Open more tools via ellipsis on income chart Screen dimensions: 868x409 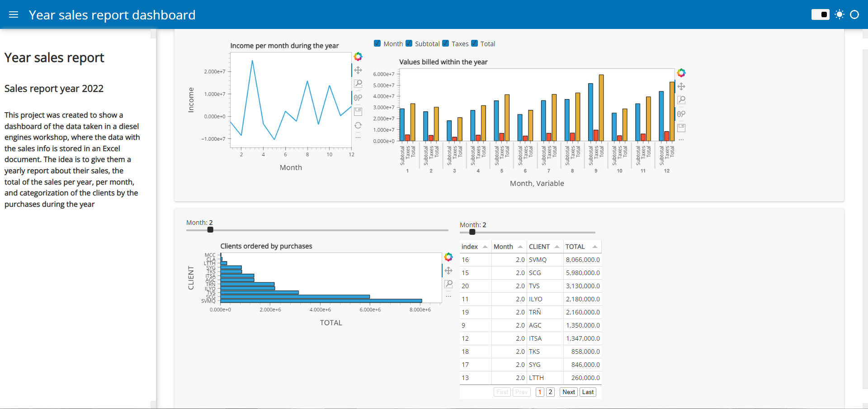pyautogui.click(x=358, y=138)
